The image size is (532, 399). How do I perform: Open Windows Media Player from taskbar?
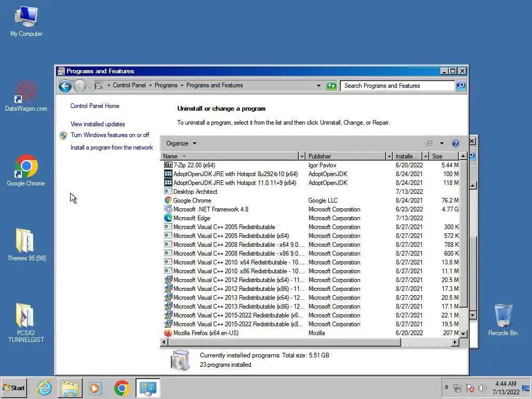click(x=96, y=388)
